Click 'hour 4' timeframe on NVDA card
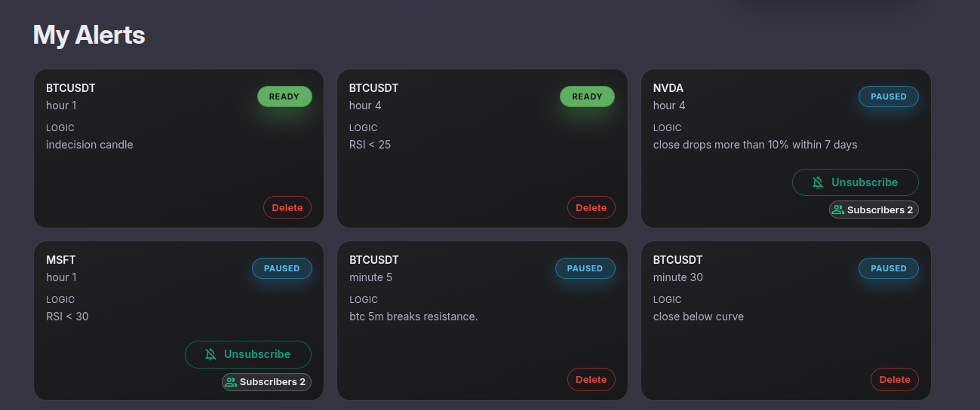Image resolution: width=980 pixels, height=410 pixels. (669, 106)
